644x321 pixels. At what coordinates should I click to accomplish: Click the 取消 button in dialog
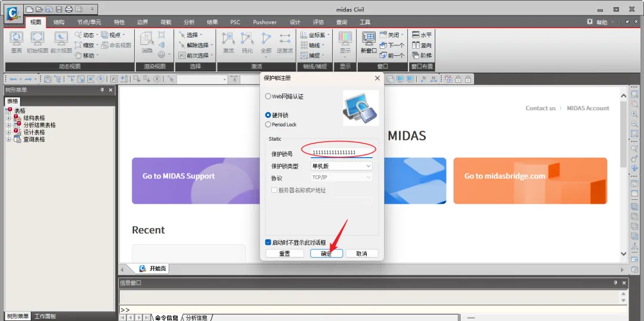[362, 254]
